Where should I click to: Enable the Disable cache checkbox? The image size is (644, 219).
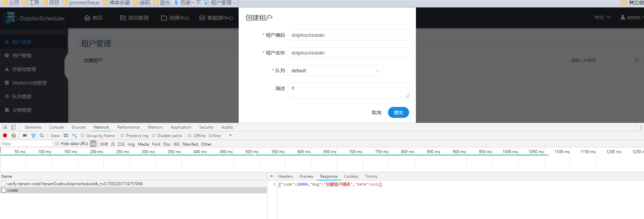click(153, 135)
